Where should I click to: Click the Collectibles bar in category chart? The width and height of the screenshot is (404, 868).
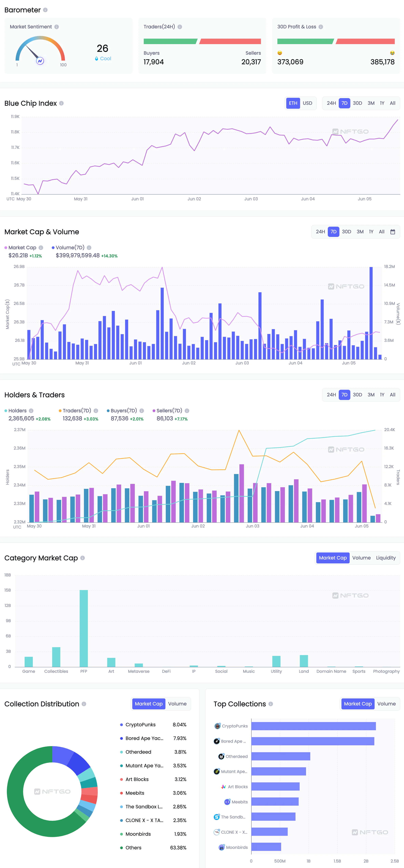coord(56,657)
